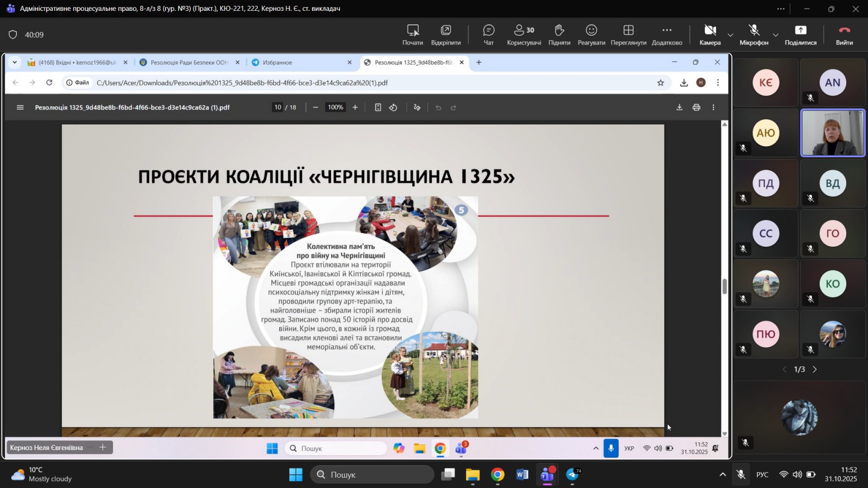
Task: Show hidden tray icons chevron in taskbar
Action: (x=722, y=475)
